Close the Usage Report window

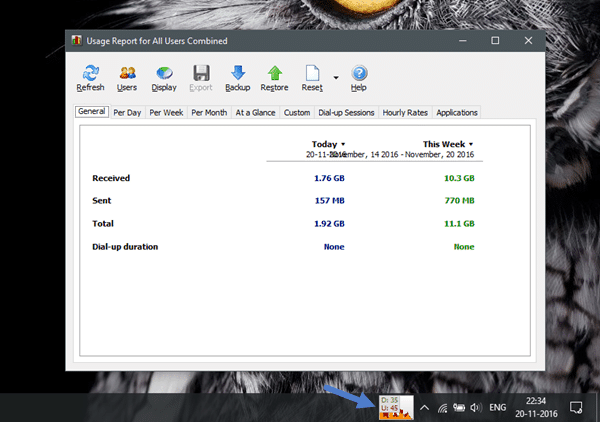[528, 41]
